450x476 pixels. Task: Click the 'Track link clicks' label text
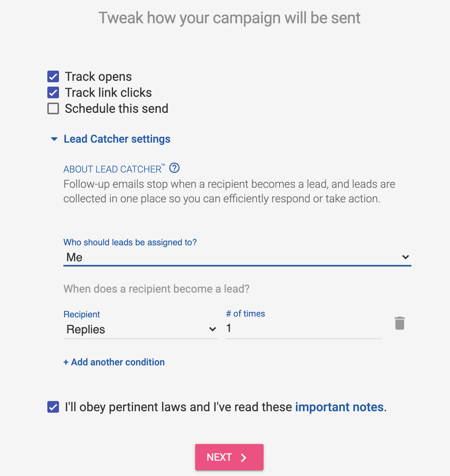click(108, 93)
